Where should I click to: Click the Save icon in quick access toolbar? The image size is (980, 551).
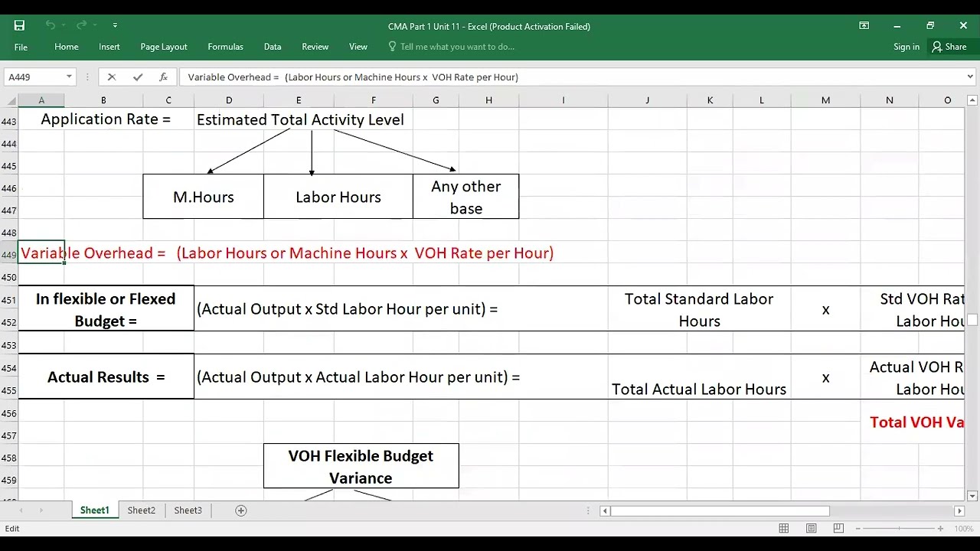(19, 25)
